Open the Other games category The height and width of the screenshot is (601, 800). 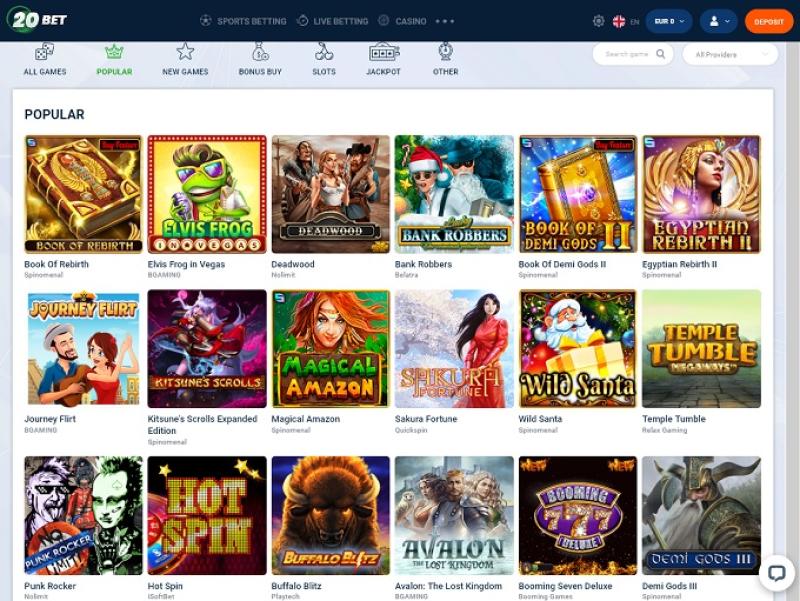(x=446, y=52)
